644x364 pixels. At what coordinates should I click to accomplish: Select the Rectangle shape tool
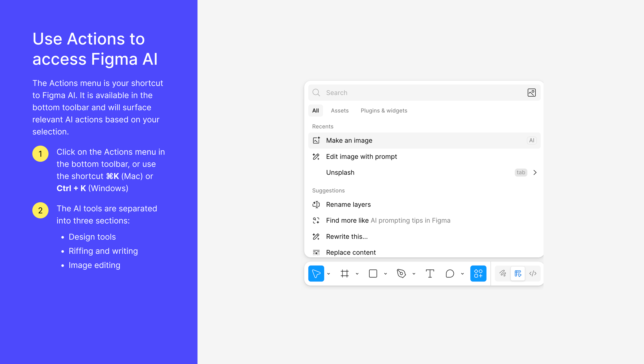[x=373, y=274]
